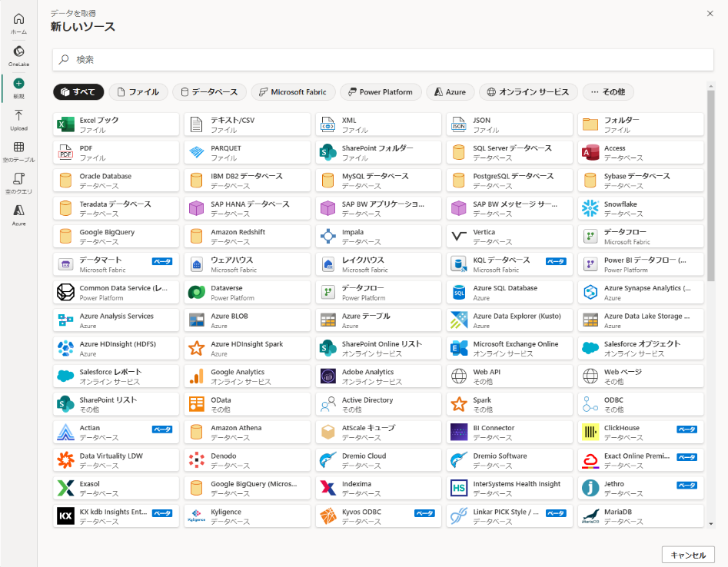The image size is (728, 567).
Task: Click the Azure SQL Database icon
Action: [459, 292]
